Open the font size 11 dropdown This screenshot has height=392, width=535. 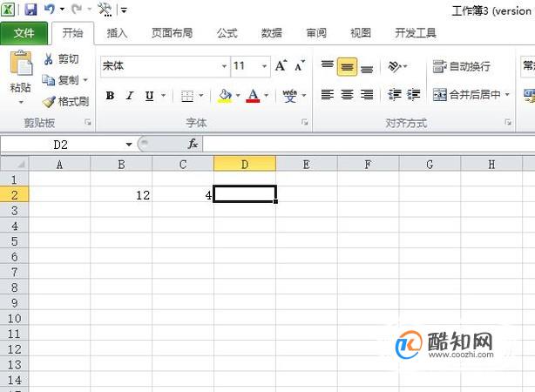tap(264, 66)
